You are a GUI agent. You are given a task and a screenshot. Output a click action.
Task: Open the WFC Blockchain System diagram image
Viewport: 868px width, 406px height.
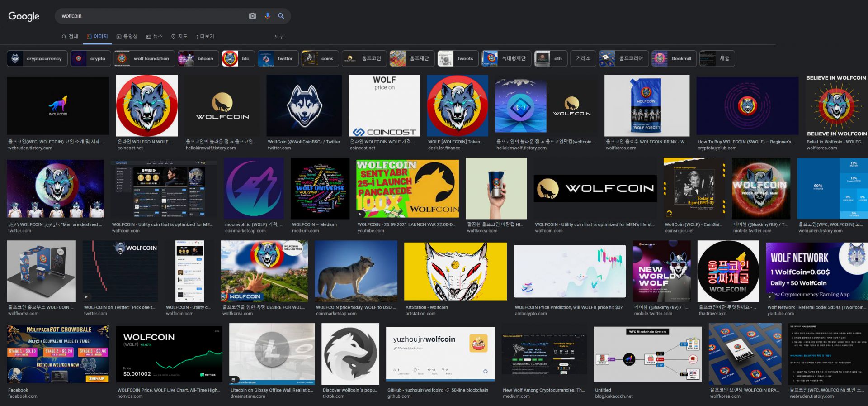pos(647,354)
